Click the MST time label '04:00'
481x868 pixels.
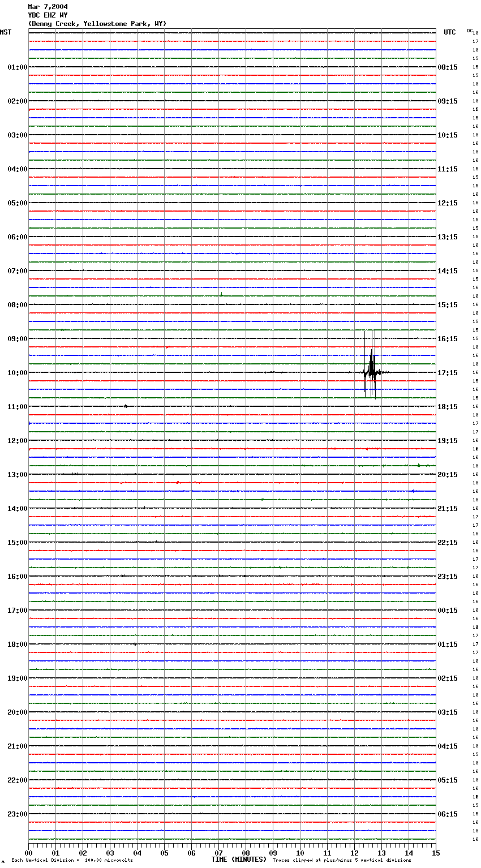pos(17,169)
